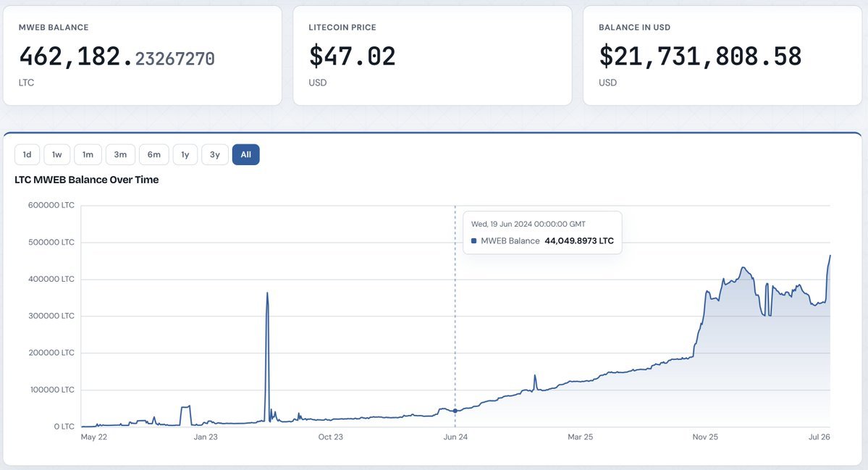
Task: Click the 0 LTC axis label
Action: 64,427
